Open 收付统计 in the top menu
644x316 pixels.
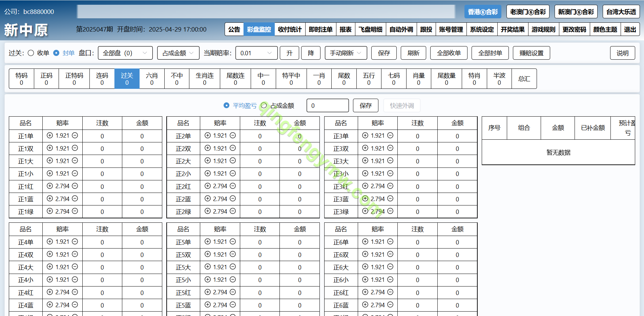[x=290, y=29]
